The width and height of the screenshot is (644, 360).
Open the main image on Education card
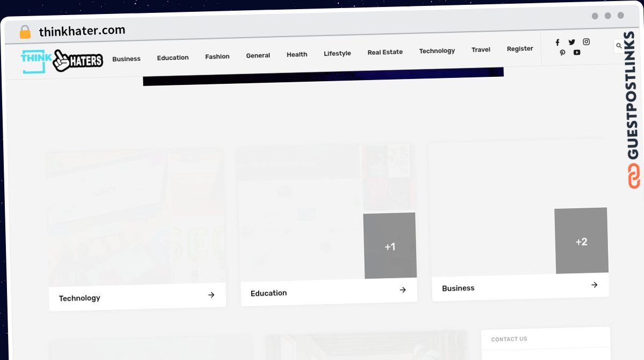299,213
